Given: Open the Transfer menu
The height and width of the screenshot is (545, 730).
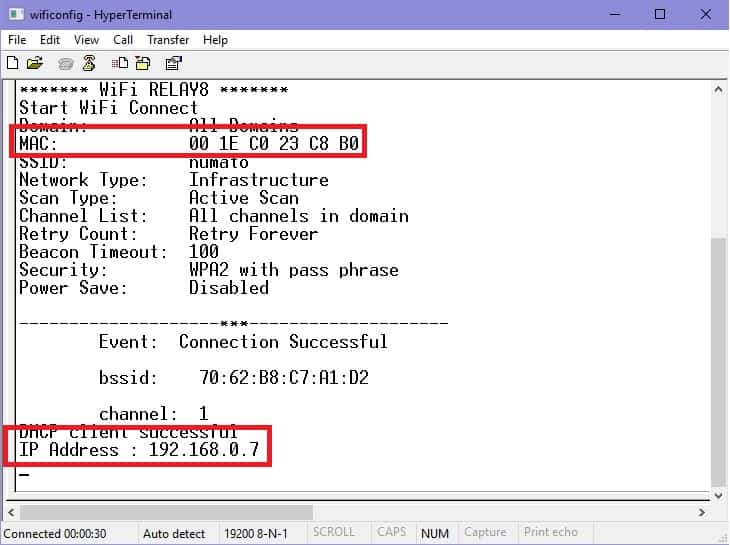Looking at the screenshot, I should click(x=168, y=40).
